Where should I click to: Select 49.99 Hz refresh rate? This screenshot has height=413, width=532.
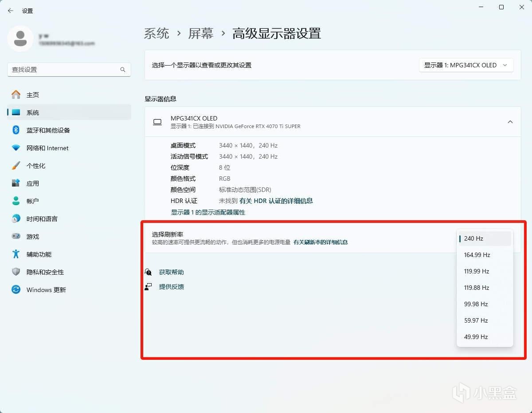point(485,337)
